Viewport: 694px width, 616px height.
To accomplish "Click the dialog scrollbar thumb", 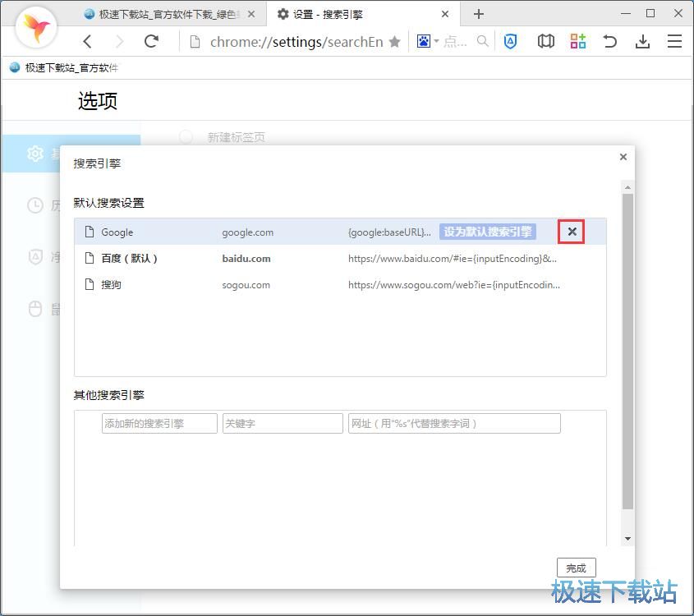I will click(627, 352).
